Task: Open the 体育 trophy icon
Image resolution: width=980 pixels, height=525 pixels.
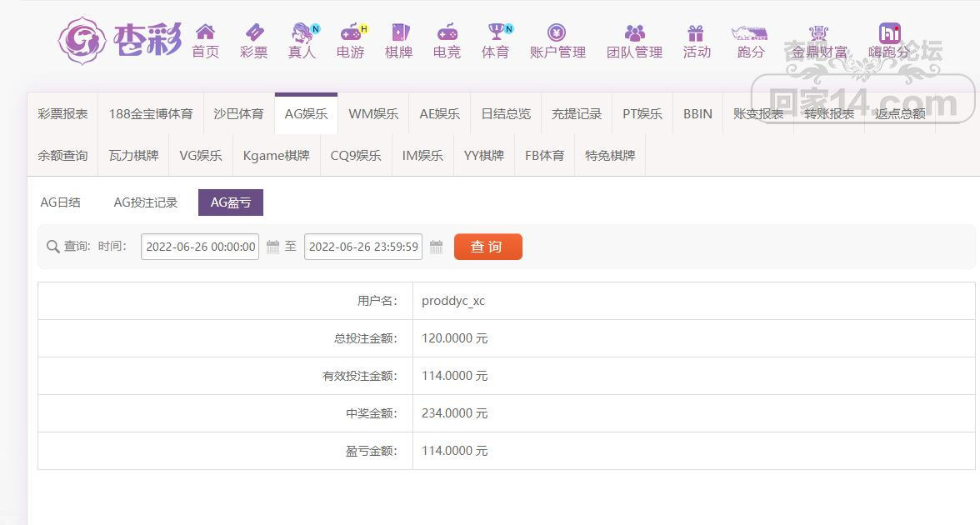Action: [496, 33]
